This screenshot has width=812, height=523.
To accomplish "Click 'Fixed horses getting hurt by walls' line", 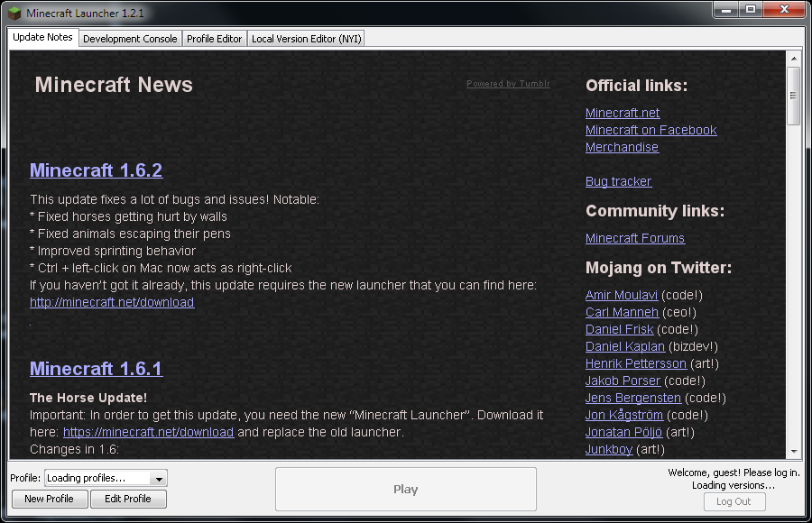I will (128, 217).
